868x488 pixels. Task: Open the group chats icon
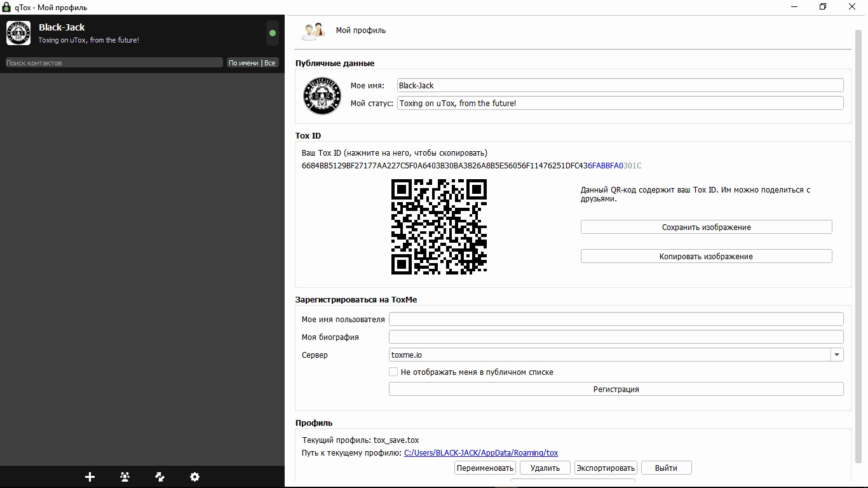125,477
